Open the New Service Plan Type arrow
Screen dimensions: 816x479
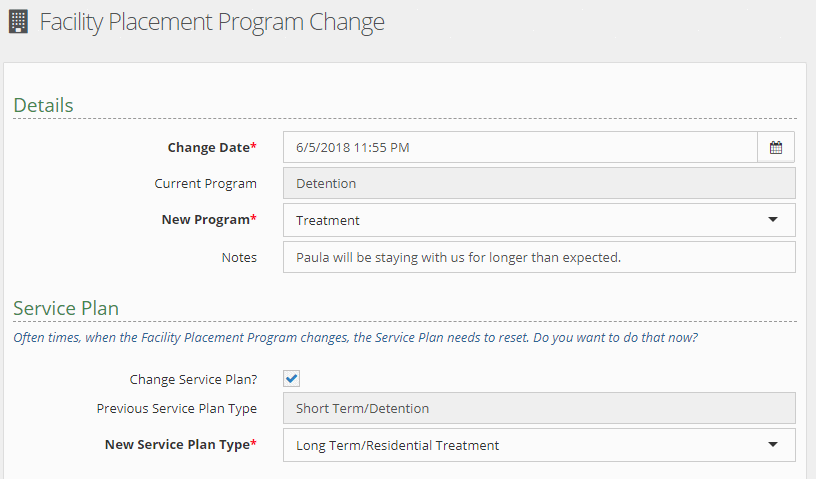[x=772, y=445]
